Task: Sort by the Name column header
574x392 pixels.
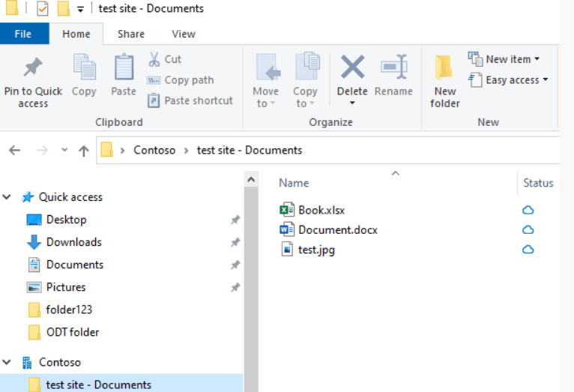Action: point(294,183)
